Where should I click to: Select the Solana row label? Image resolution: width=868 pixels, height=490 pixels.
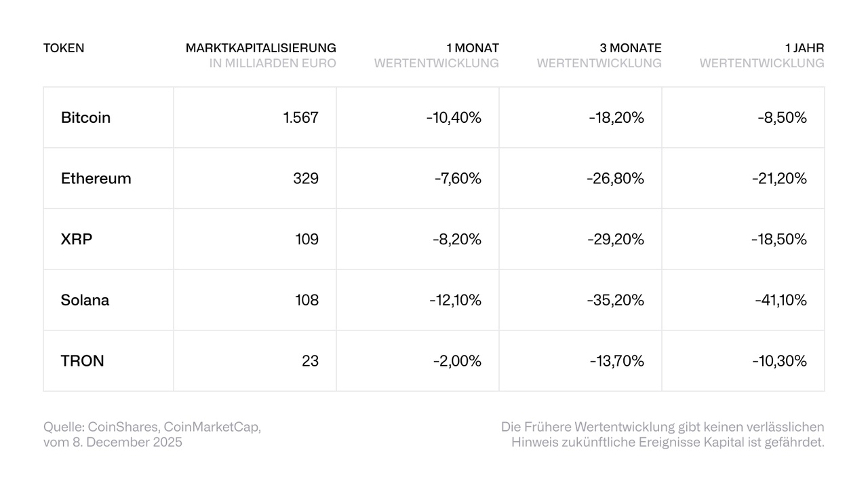pos(85,300)
